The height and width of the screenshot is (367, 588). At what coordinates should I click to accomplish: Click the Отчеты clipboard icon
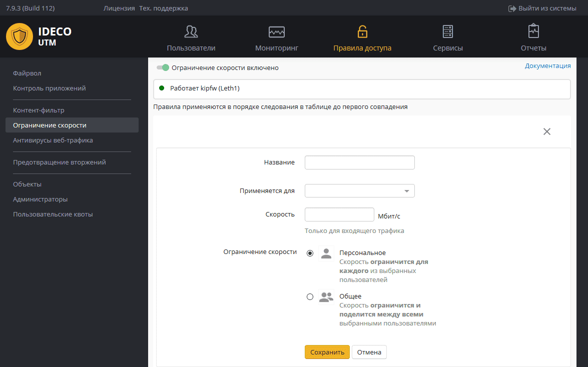click(x=533, y=32)
